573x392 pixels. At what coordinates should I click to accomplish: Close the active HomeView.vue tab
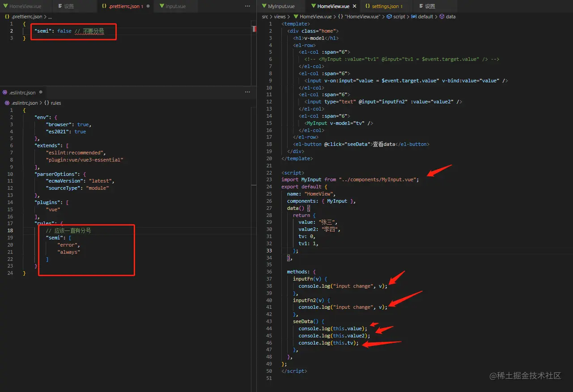(354, 6)
